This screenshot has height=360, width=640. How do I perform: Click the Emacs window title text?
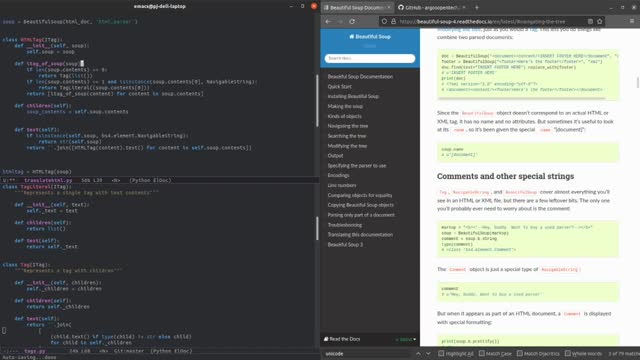click(160, 6)
